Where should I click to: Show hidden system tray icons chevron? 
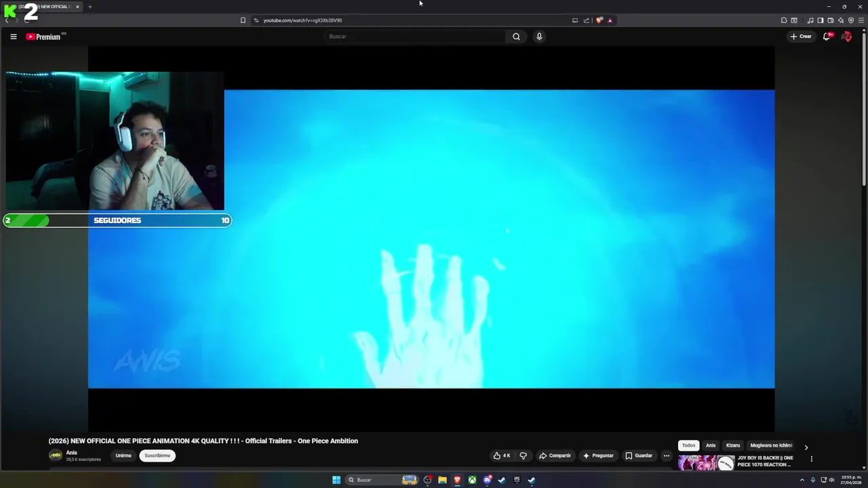802,480
